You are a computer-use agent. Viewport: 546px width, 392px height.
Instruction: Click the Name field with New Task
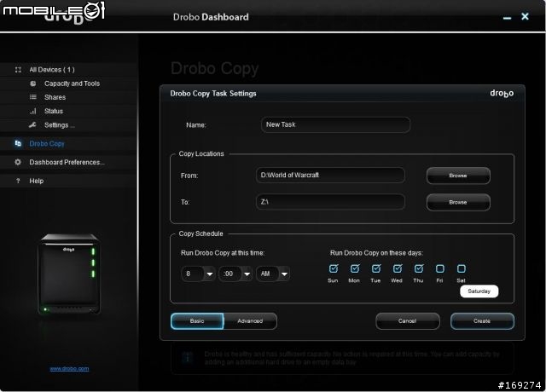tap(335, 125)
